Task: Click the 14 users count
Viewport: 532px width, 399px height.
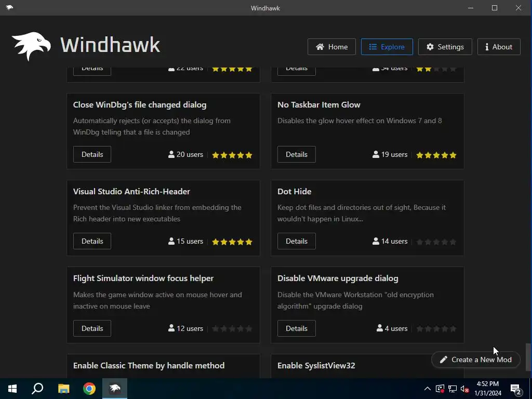Action: click(x=390, y=241)
